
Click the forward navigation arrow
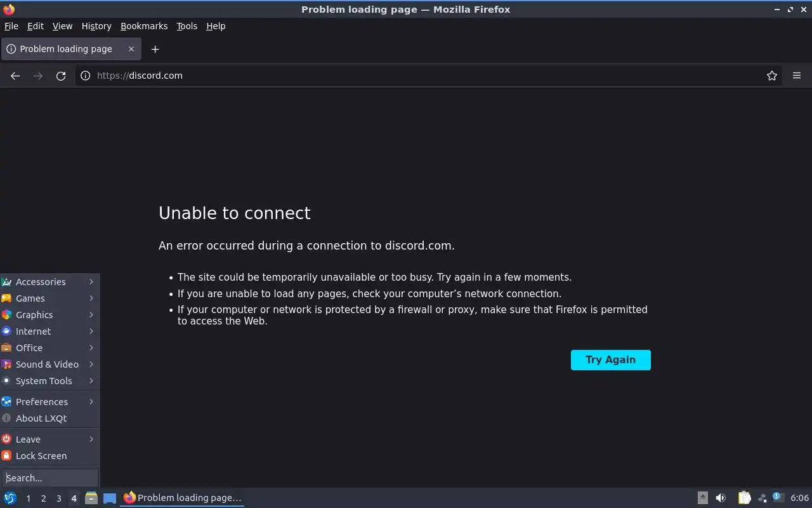38,76
